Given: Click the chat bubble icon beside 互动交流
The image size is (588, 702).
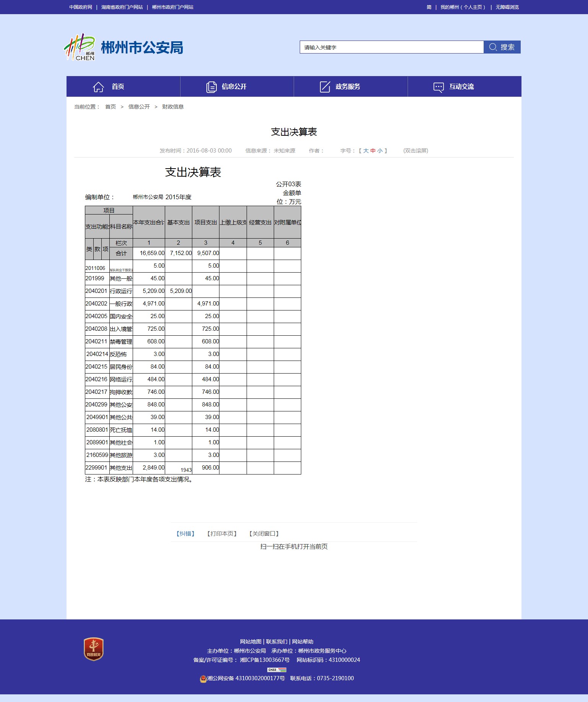Looking at the screenshot, I should click(x=439, y=87).
